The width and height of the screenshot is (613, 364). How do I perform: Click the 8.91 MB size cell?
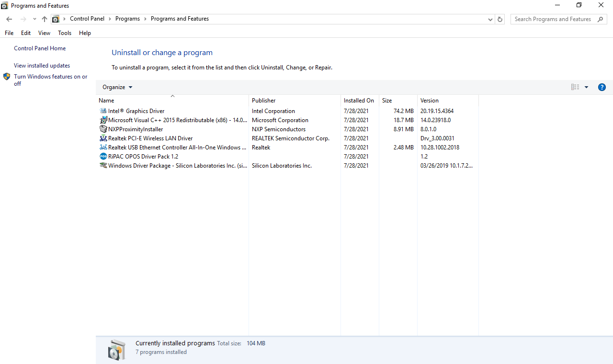(403, 129)
